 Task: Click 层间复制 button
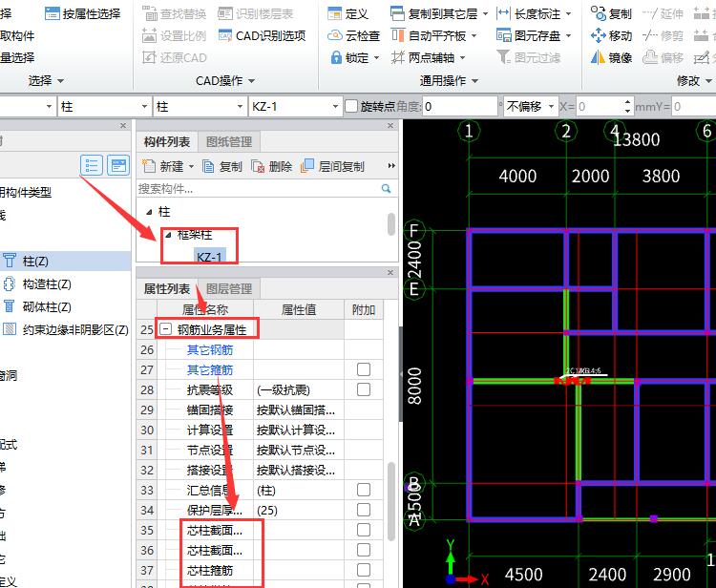(332, 166)
